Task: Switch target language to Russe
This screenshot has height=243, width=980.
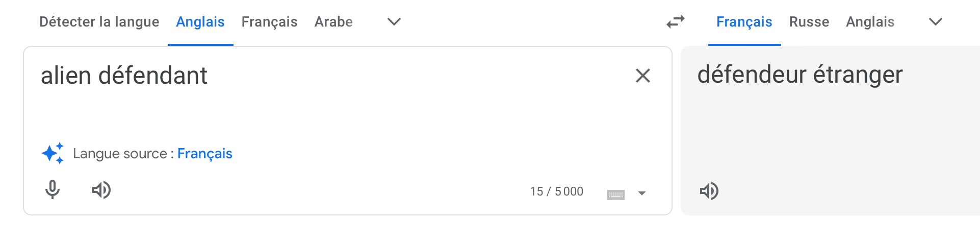Action: pos(809,22)
